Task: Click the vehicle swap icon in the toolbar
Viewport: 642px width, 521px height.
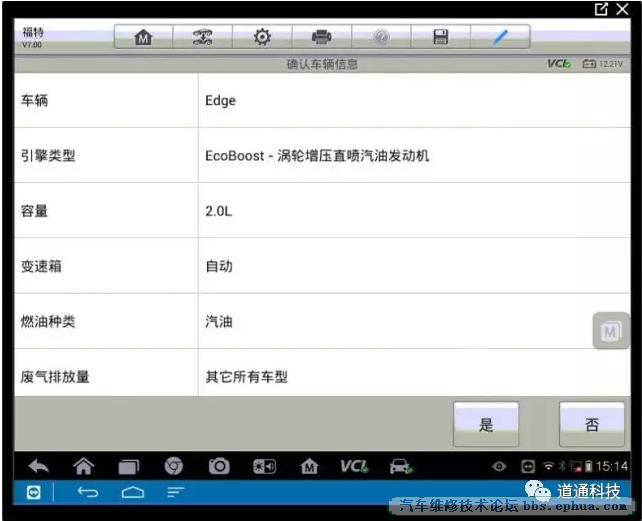Action: click(x=203, y=37)
